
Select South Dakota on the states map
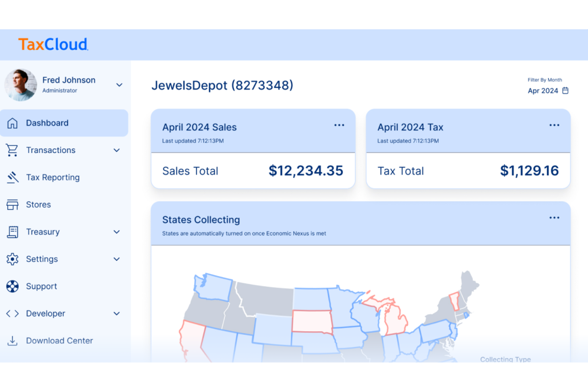click(x=312, y=321)
